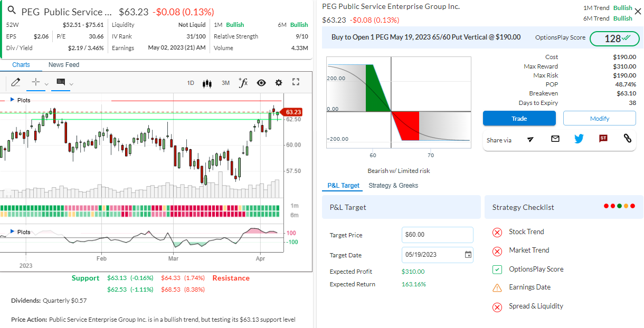Image resolution: width=644 pixels, height=328 pixels.
Task: Click the $68.53 resistance level
Action: [182, 290]
